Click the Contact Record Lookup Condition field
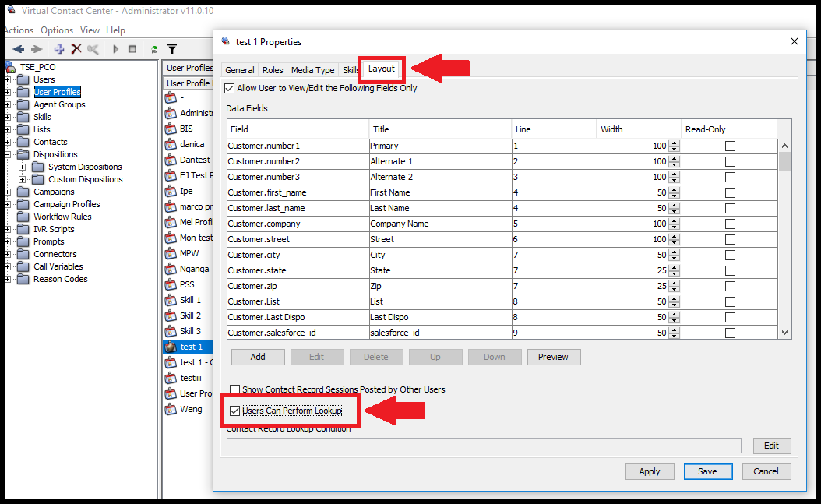The width and height of the screenshot is (821, 504). (x=484, y=446)
